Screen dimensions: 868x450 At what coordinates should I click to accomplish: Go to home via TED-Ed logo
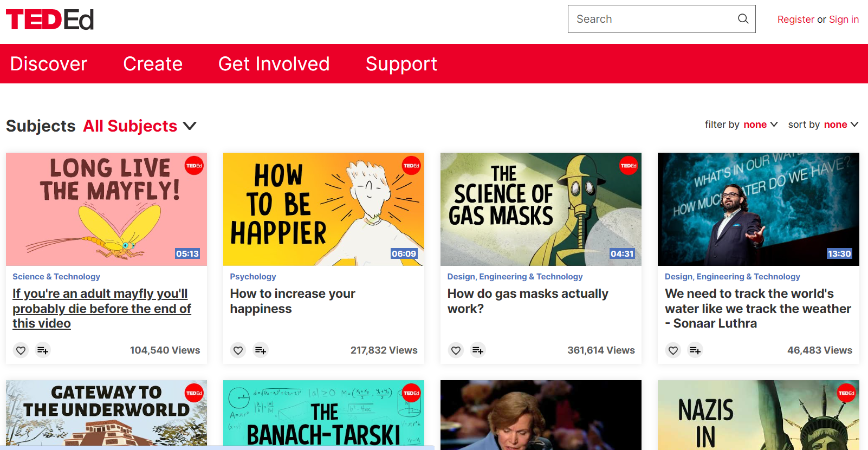tap(50, 19)
